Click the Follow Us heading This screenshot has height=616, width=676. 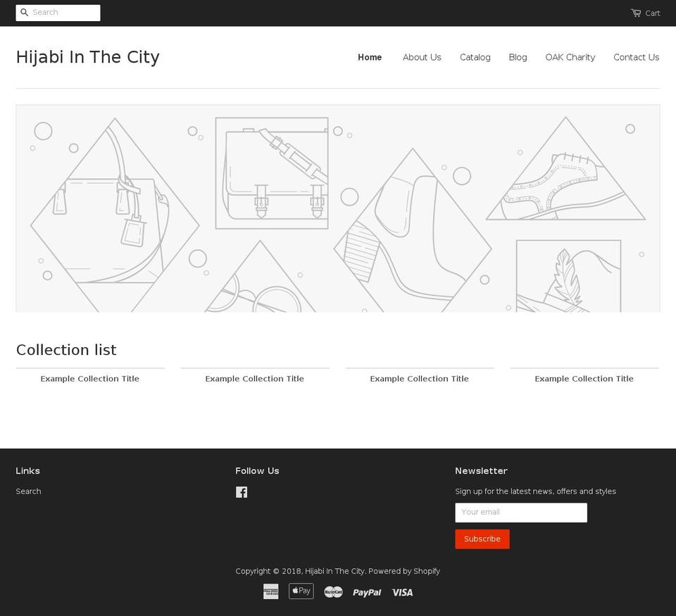coord(257,471)
